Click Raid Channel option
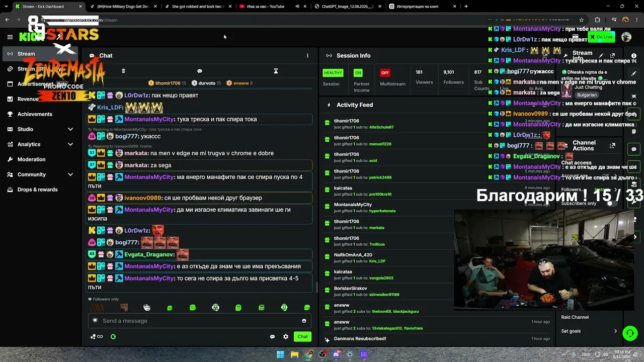Screen dimensions: 644x362 pos(575,317)
